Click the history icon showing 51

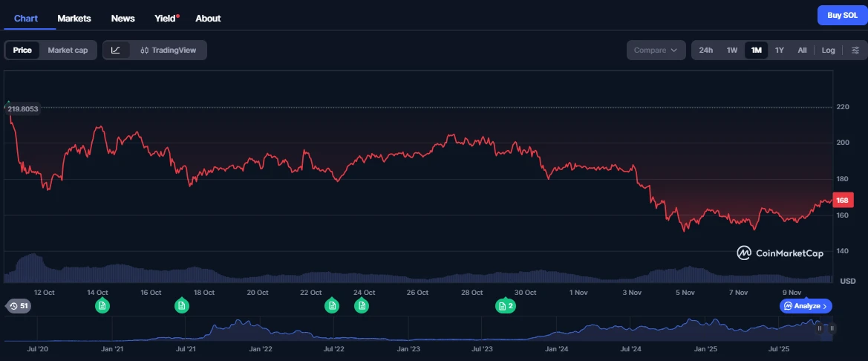point(19,306)
